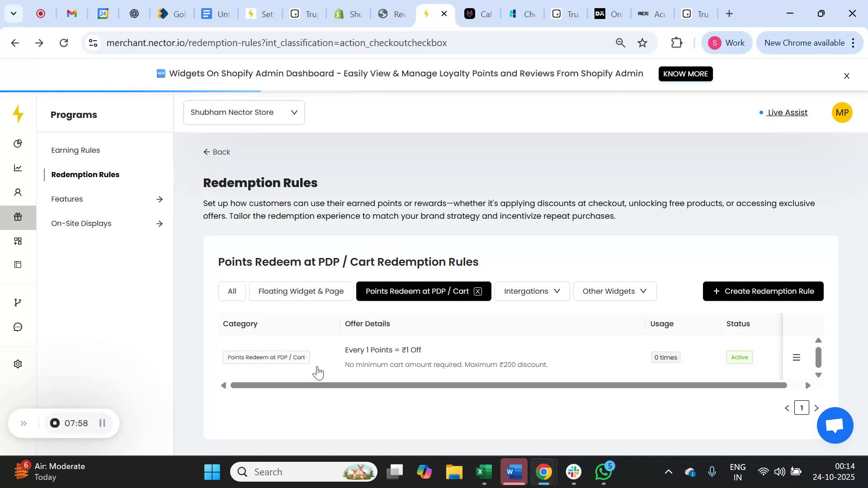This screenshot has width=868, height=488.
Task: Open Nector settings via gear icon
Action: pos(18,364)
